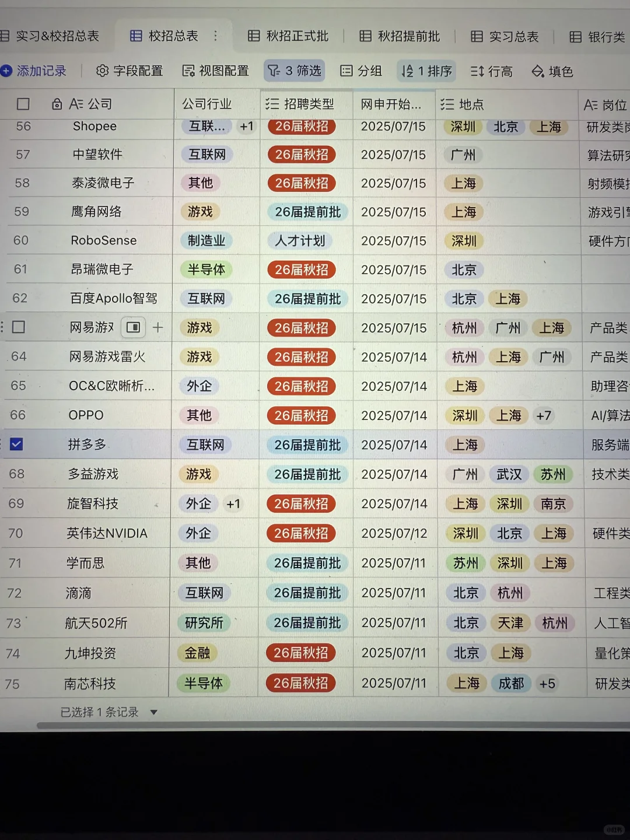Open 字段配置 settings
The height and width of the screenshot is (840, 630).
129,71
